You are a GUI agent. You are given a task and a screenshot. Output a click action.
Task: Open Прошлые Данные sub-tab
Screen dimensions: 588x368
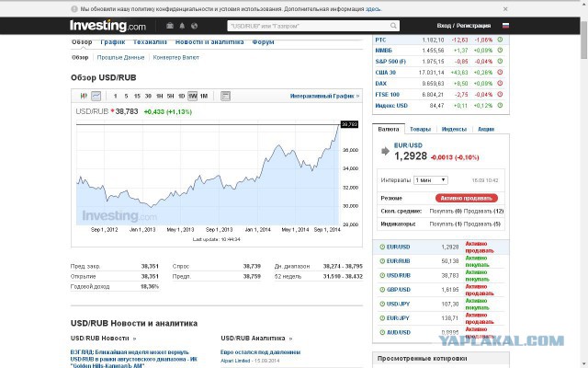(120, 57)
